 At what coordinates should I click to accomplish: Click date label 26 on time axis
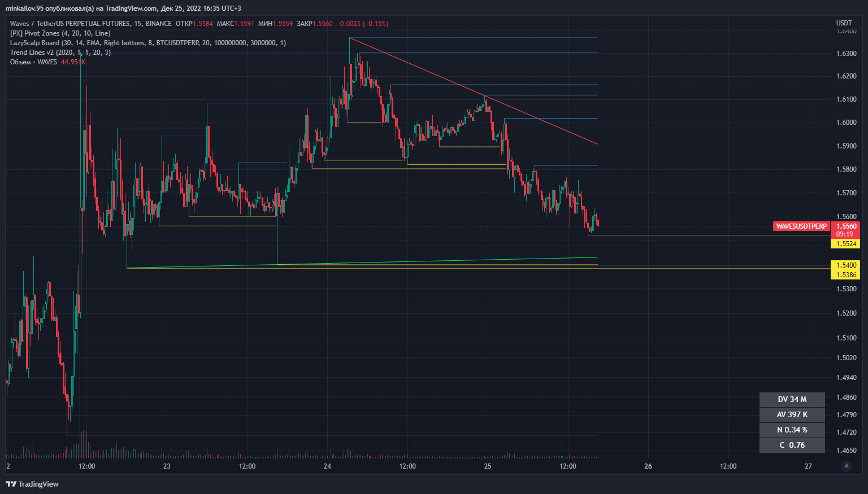tap(648, 466)
